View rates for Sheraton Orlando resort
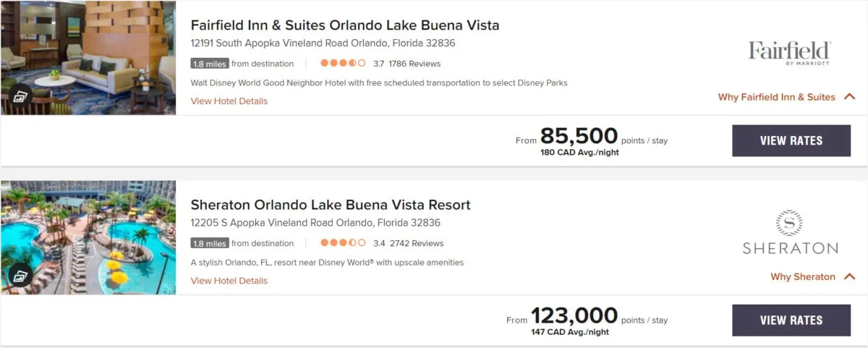868x348 pixels. pos(791,320)
